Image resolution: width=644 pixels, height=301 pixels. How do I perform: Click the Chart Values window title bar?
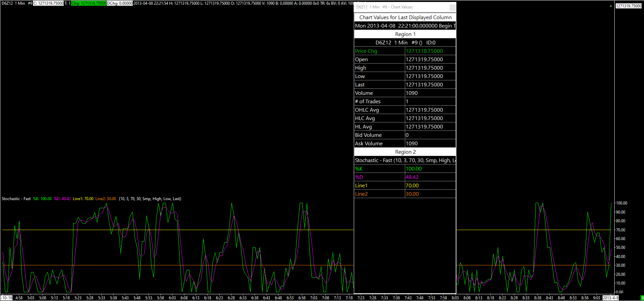(401, 7)
